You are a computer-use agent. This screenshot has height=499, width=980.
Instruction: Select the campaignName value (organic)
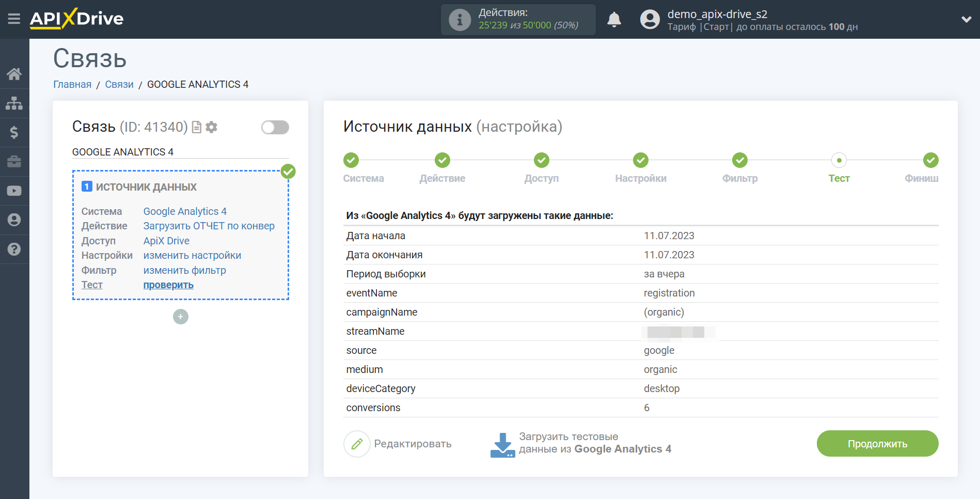point(663,312)
